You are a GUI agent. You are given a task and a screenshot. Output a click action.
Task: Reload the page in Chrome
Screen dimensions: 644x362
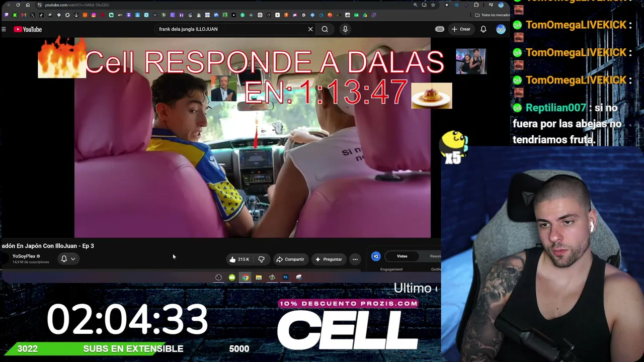tap(18, 5)
